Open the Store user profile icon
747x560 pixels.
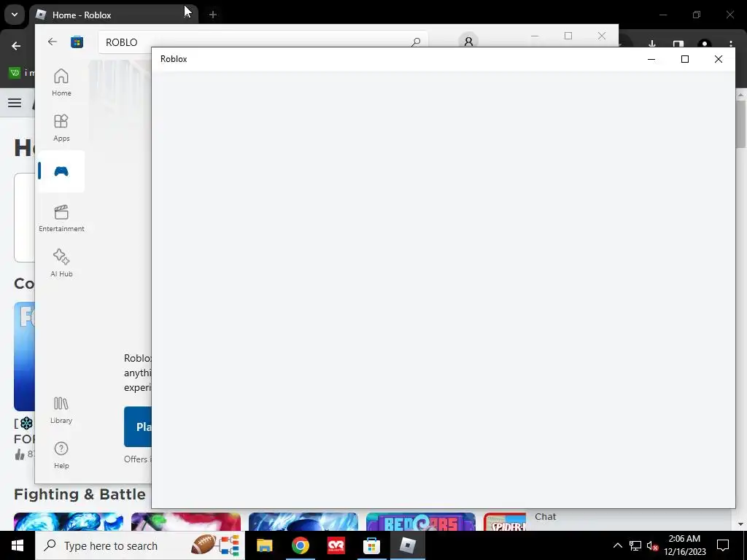pos(468,42)
